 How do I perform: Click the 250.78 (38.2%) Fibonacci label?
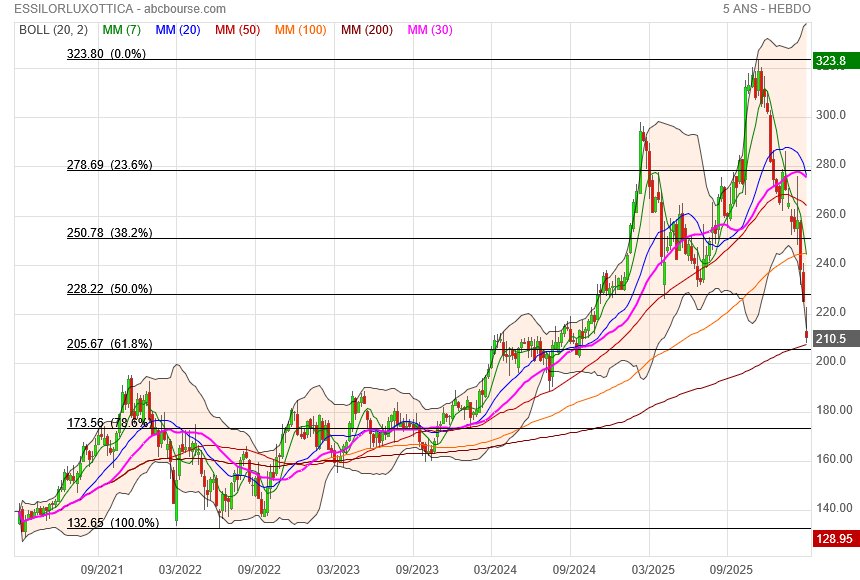110,233
